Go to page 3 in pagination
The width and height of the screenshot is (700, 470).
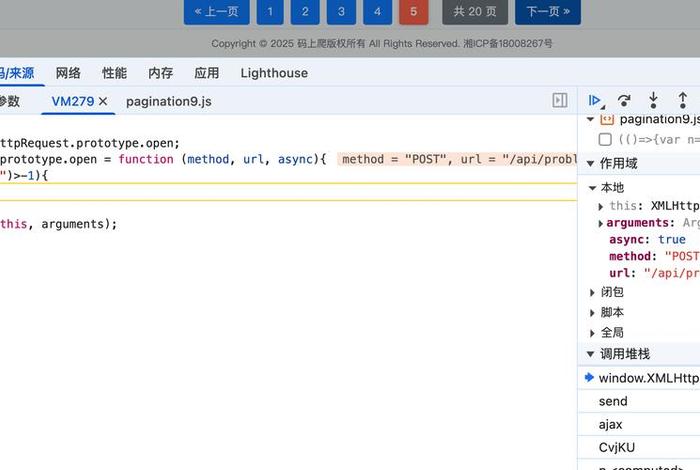tap(340, 12)
